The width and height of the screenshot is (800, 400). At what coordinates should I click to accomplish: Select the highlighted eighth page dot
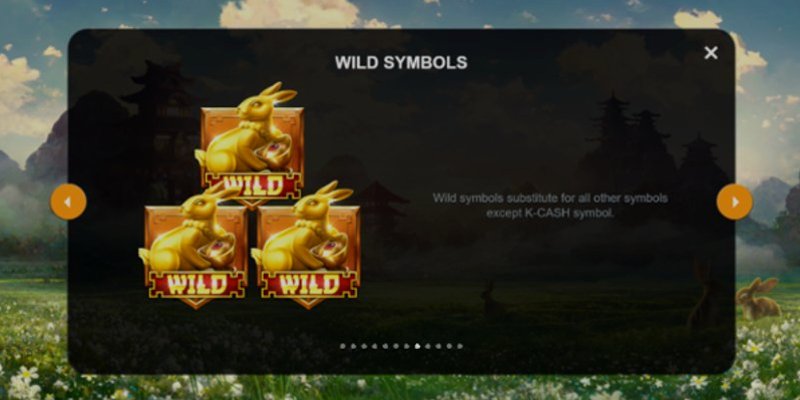tap(417, 346)
